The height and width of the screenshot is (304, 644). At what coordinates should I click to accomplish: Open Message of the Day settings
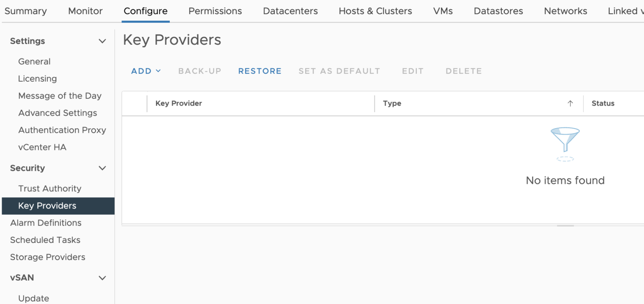click(60, 95)
